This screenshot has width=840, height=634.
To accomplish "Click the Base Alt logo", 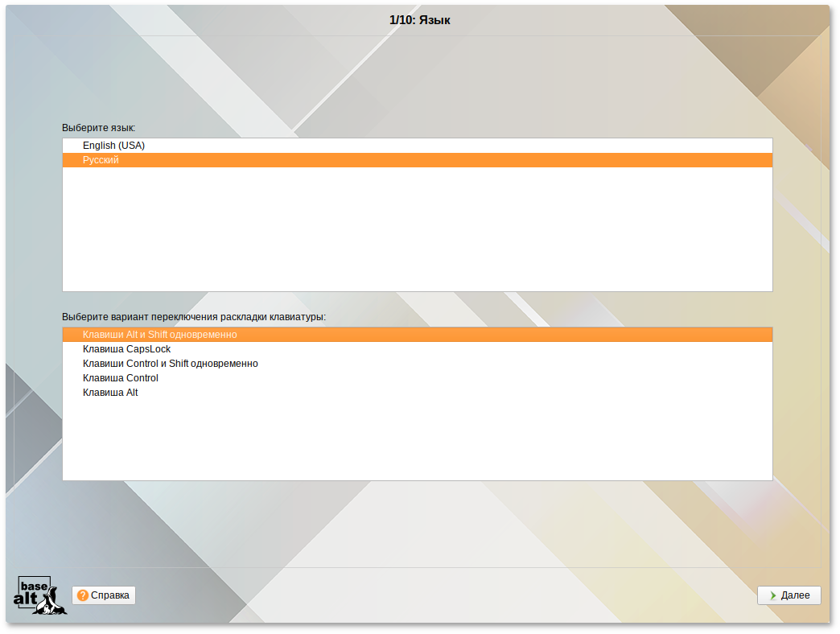I will (40, 595).
